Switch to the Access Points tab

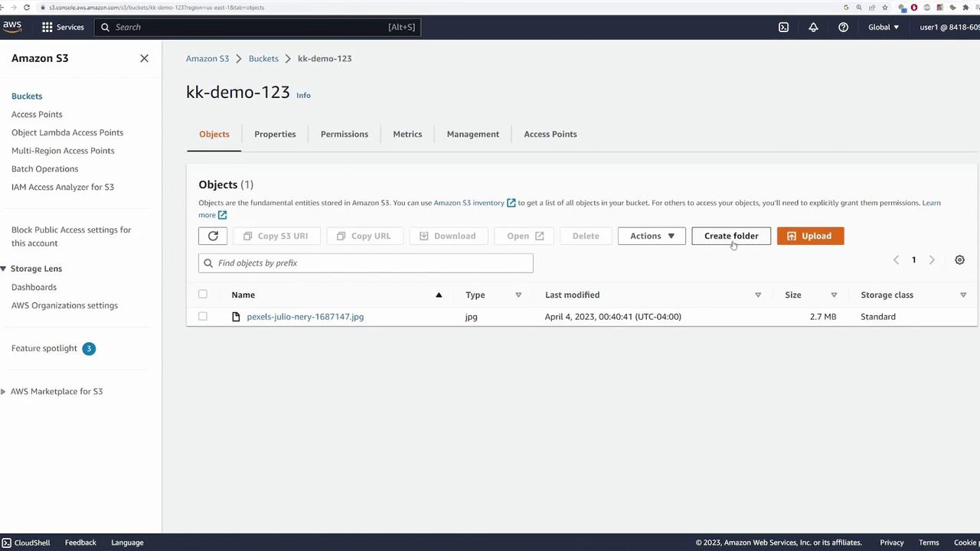[550, 134]
